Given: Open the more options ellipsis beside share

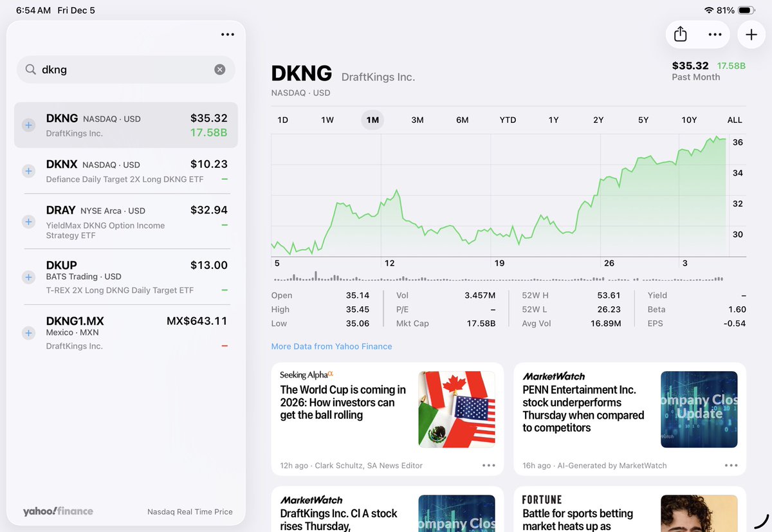Looking at the screenshot, I should [x=715, y=35].
